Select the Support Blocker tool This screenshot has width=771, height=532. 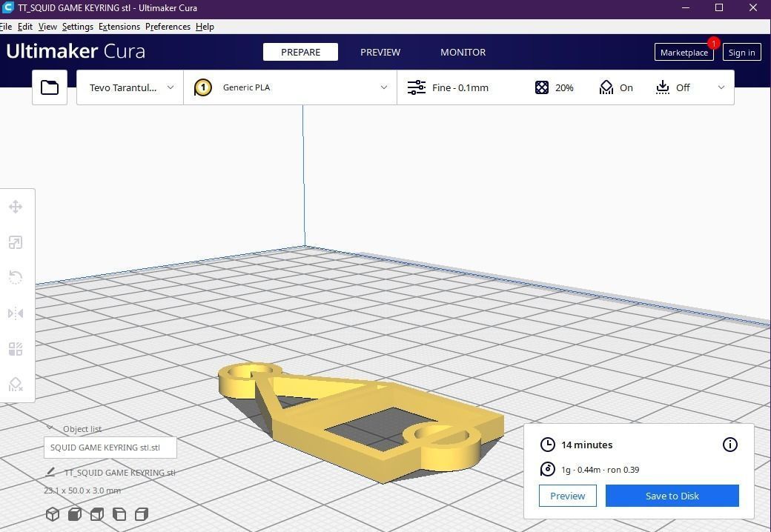click(16, 384)
